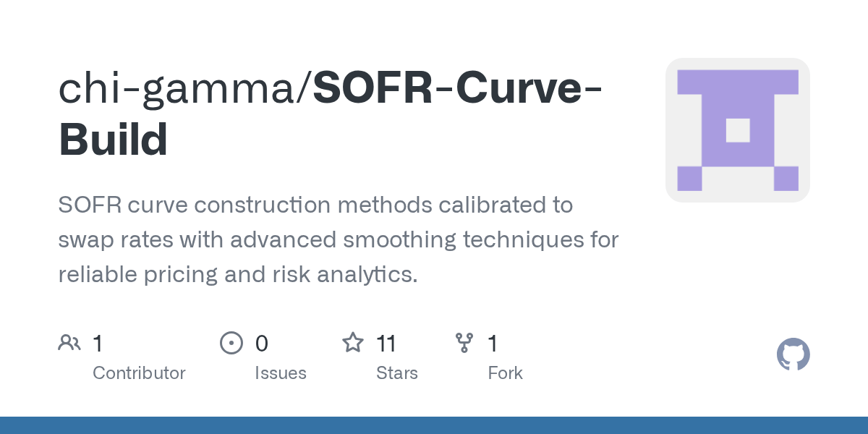
Task: Click the white square in avatar center
Action: [x=738, y=130]
